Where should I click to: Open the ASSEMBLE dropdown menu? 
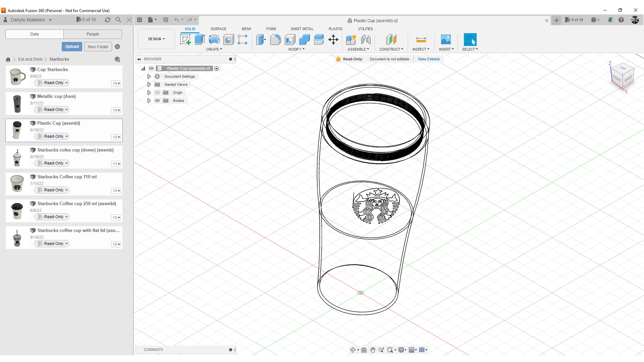click(x=358, y=49)
